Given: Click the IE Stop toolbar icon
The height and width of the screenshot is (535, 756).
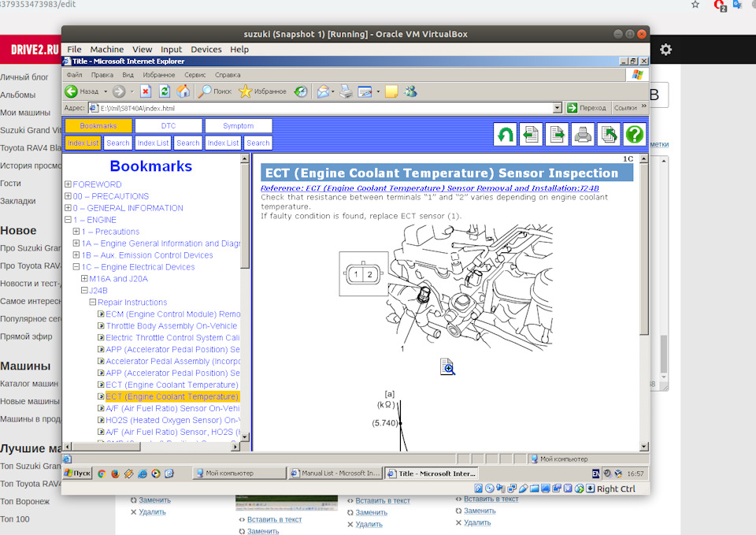Looking at the screenshot, I should click(146, 91).
